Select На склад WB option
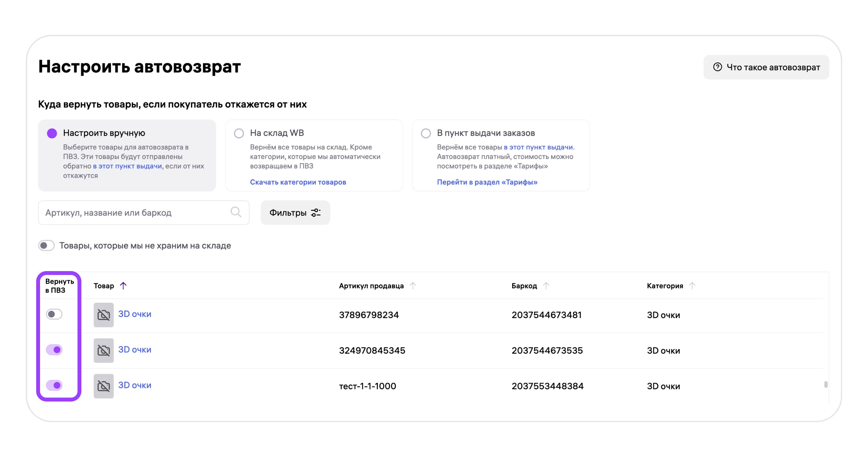The image size is (868, 457). 239,133
